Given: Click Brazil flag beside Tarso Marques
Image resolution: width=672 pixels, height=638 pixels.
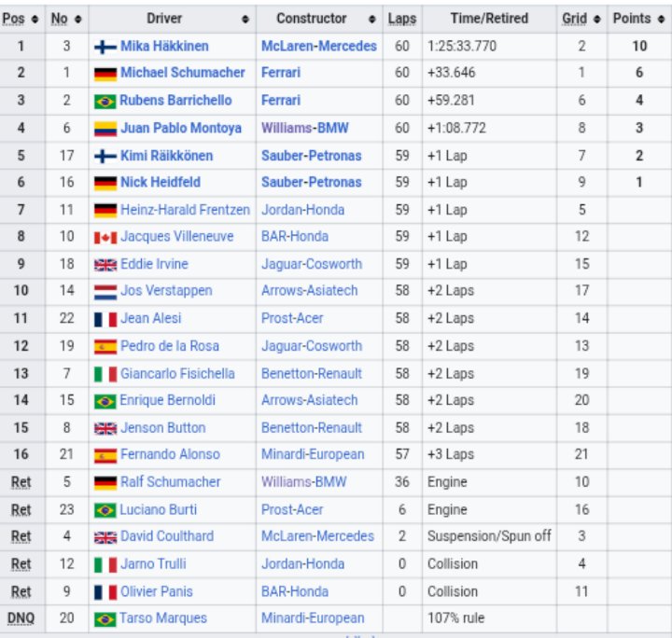Looking at the screenshot, I should pyautogui.click(x=105, y=619).
